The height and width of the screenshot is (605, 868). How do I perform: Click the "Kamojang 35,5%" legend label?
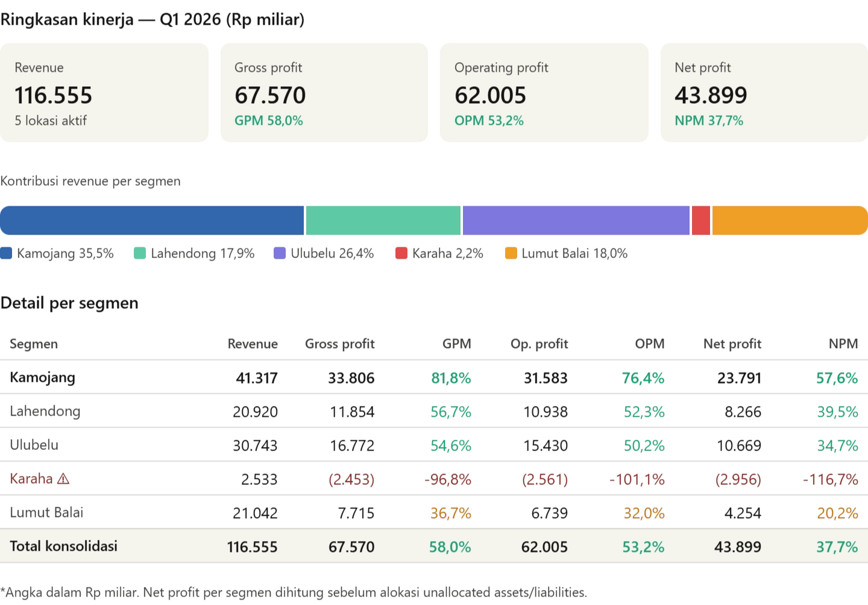(65, 253)
